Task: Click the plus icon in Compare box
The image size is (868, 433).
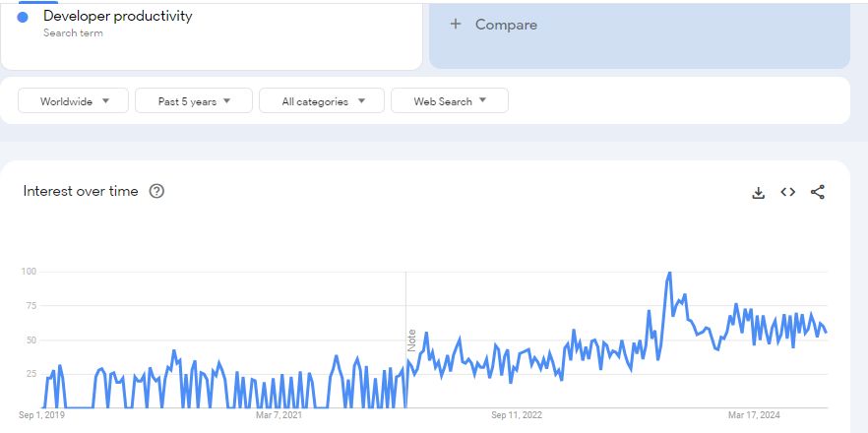Action: [x=455, y=25]
